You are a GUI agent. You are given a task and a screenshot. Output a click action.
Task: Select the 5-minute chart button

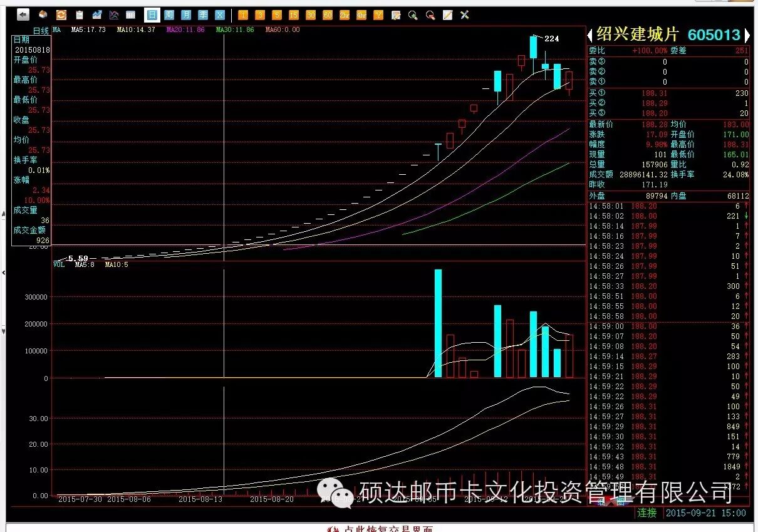277,14
